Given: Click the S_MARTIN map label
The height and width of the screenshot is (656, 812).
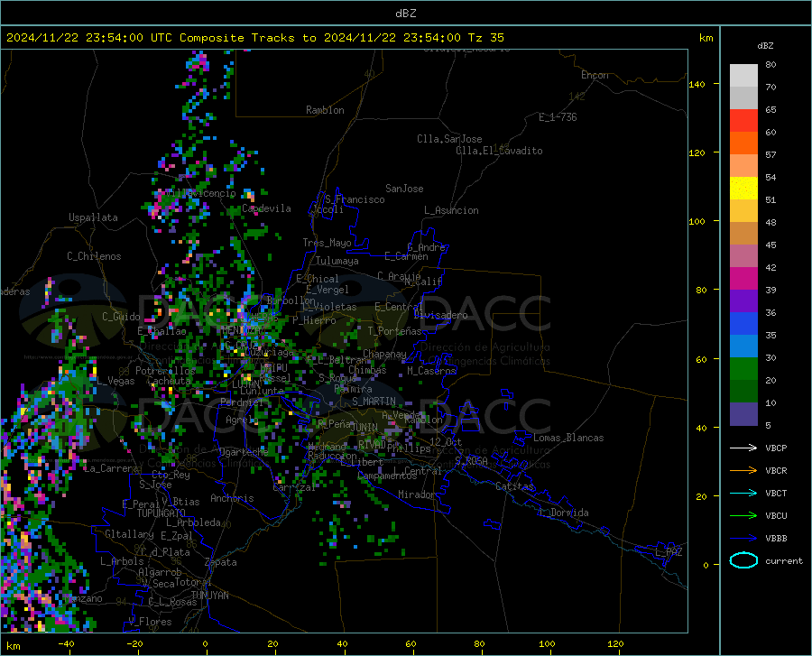Looking at the screenshot, I should click(374, 402).
